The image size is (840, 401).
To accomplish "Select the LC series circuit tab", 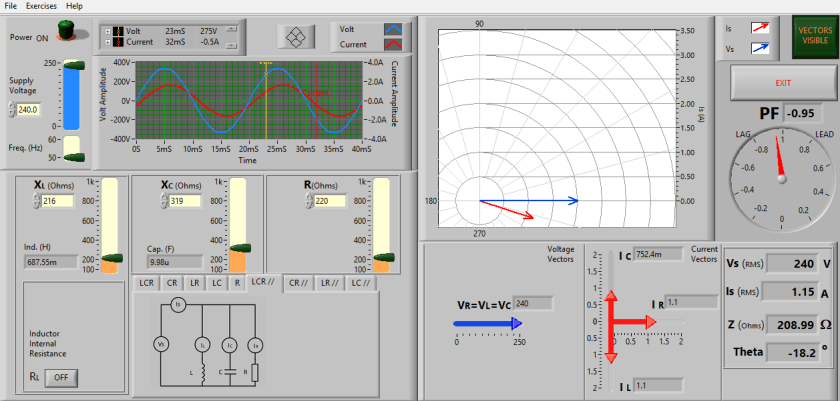I will click(217, 283).
